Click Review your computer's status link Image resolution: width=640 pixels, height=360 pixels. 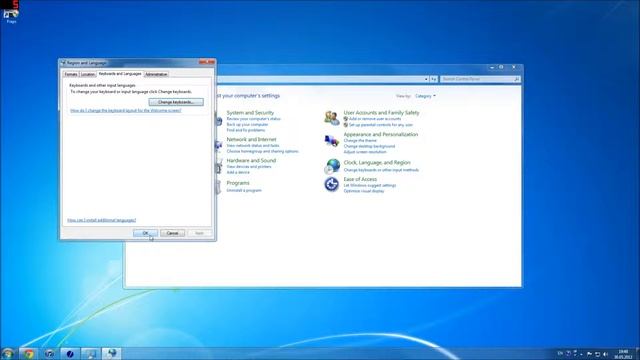tap(253, 119)
